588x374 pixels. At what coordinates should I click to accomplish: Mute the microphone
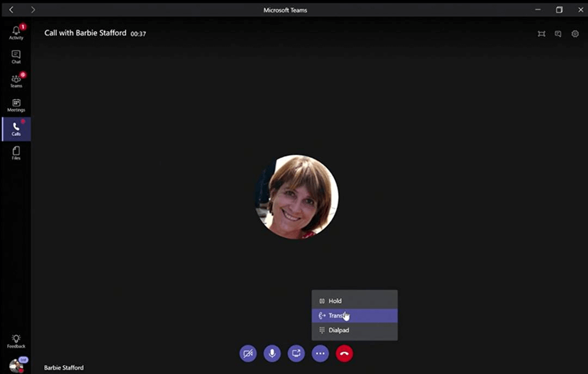tap(272, 353)
